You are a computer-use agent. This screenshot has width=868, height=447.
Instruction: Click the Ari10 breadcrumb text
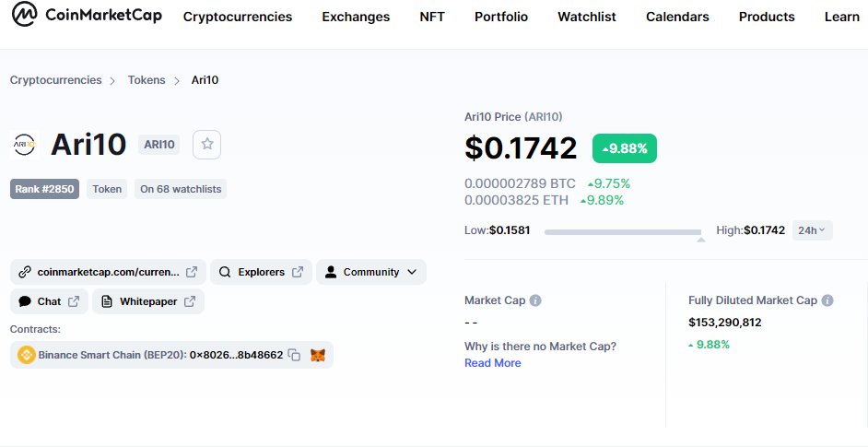205,80
